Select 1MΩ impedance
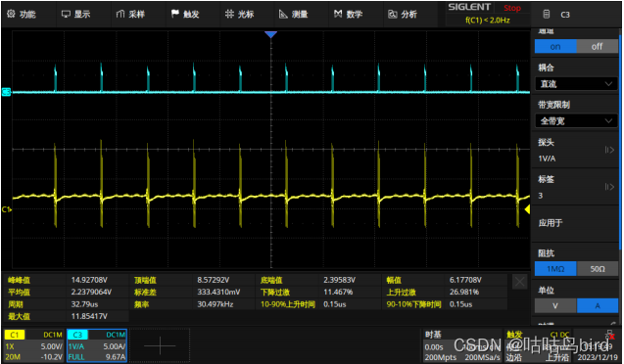The image size is (624, 364). (x=555, y=269)
